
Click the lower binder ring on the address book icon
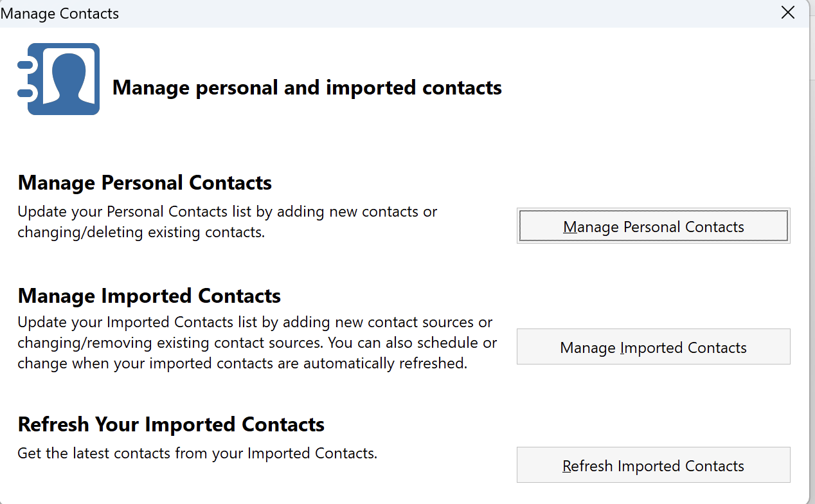(x=26, y=94)
